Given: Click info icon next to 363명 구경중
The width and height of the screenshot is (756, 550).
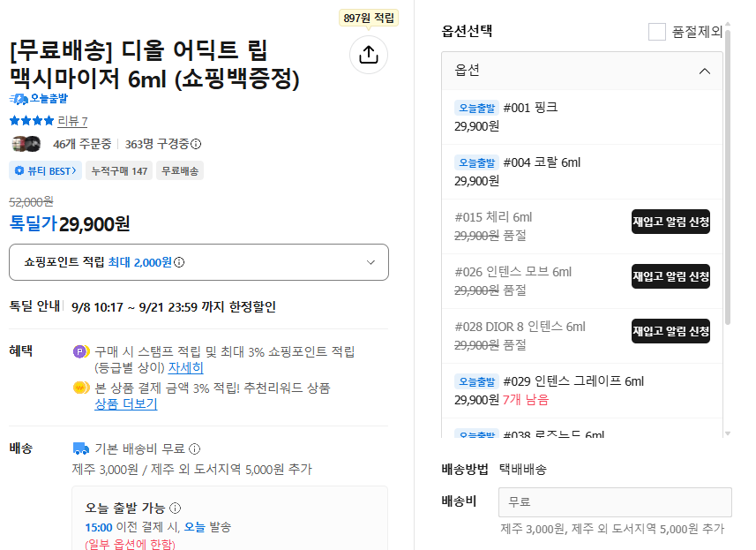Looking at the screenshot, I should (x=196, y=144).
